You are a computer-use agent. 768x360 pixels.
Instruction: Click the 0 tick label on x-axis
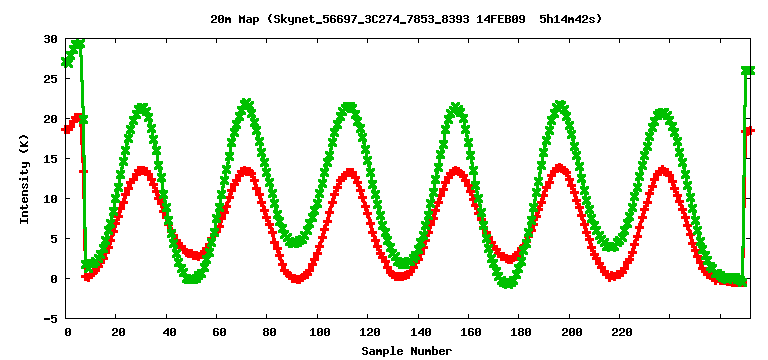coord(67,332)
